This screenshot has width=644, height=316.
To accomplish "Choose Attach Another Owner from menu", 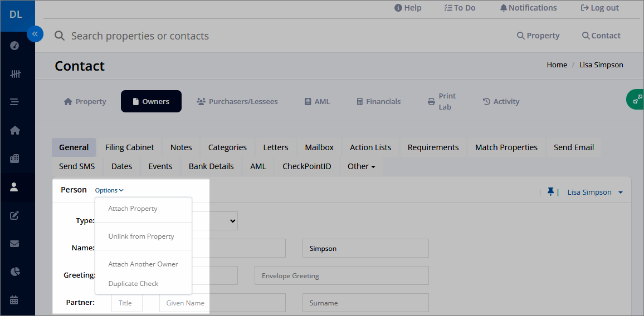I will [143, 264].
